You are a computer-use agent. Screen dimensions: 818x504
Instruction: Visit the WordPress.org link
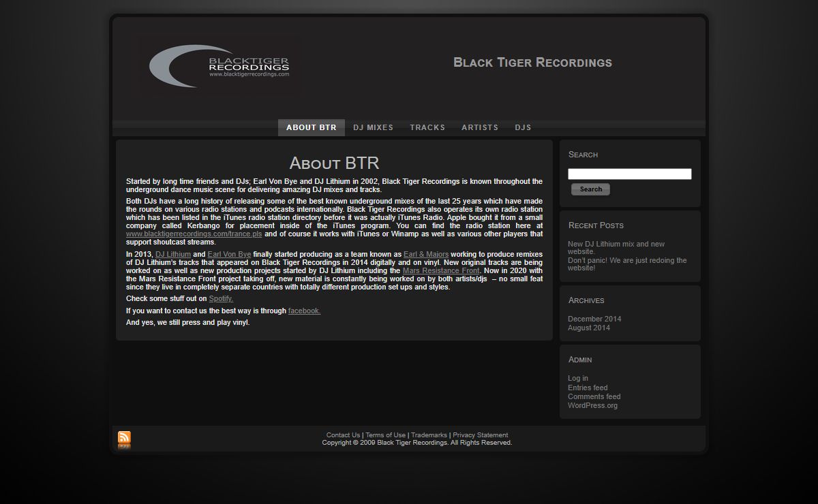tap(592, 405)
